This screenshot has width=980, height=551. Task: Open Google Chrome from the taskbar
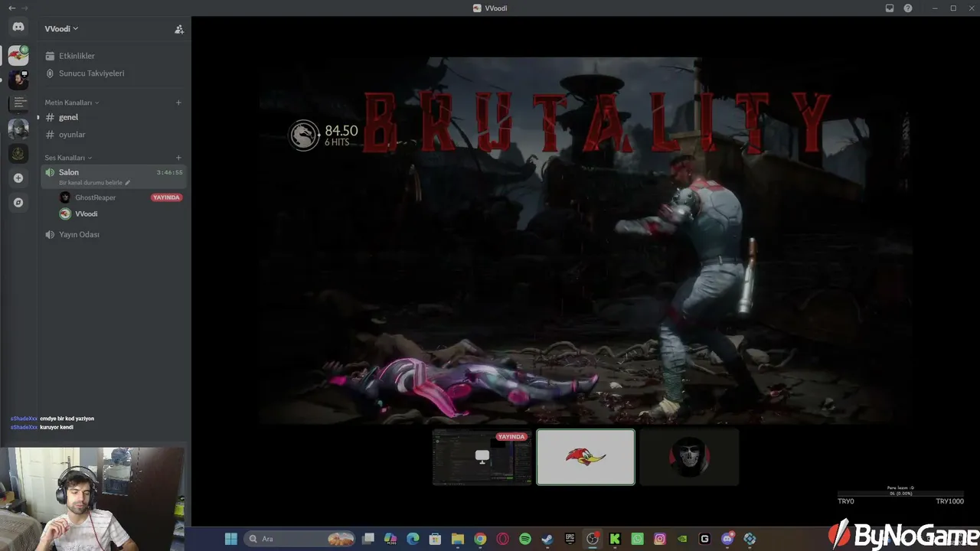(480, 539)
